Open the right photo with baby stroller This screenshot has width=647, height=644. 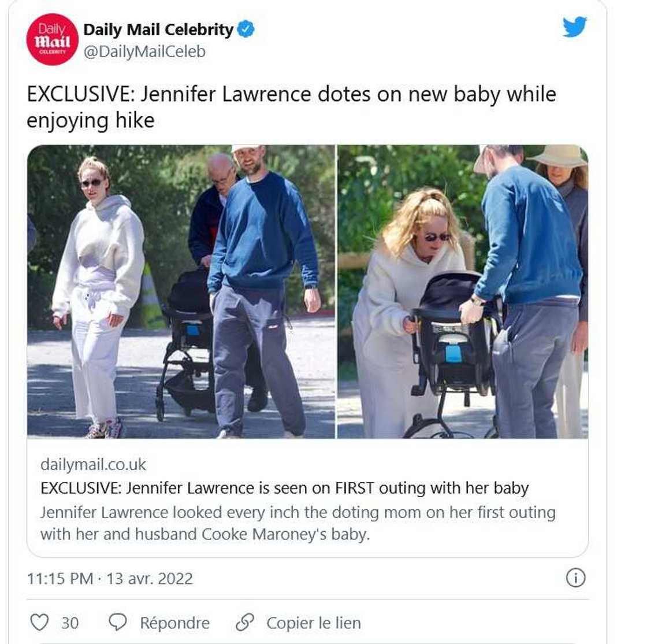tap(463, 291)
